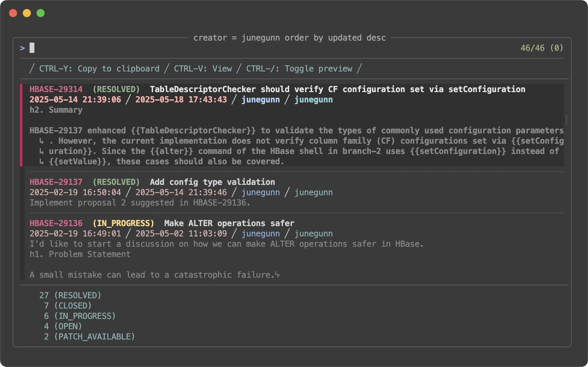This screenshot has height=367, width=588.
Task: Click the updated date 2025-05-18 17:43:43
Action: (x=181, y=100)
